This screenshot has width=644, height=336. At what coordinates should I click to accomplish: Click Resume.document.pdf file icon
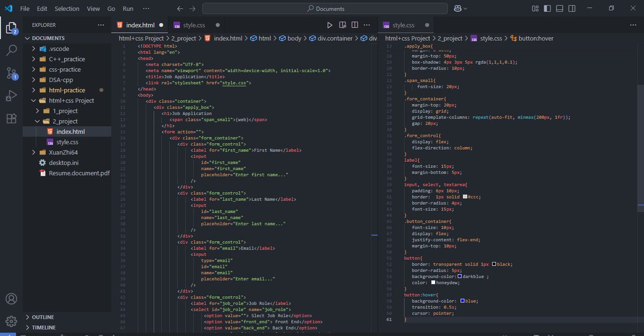point(42,173)
